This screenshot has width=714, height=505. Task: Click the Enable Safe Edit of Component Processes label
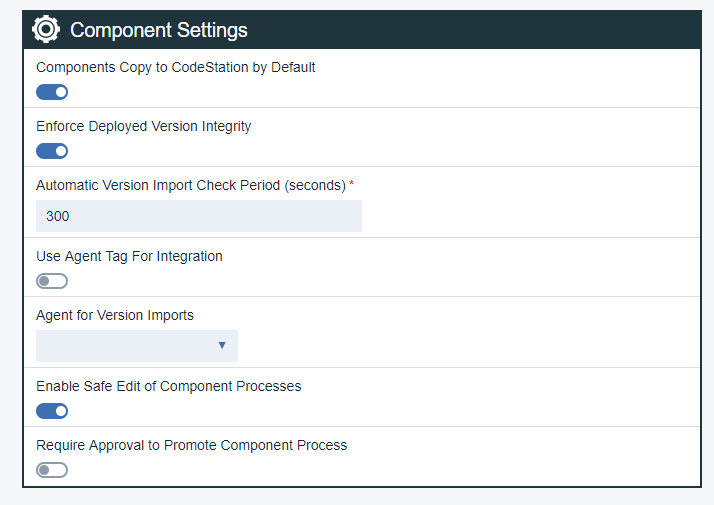[168, 386]
